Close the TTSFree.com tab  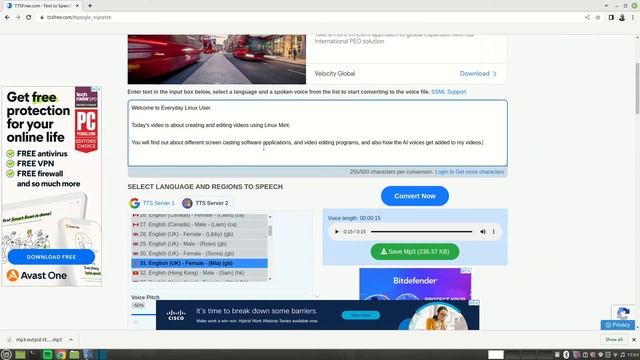click(x=77, y=6)
